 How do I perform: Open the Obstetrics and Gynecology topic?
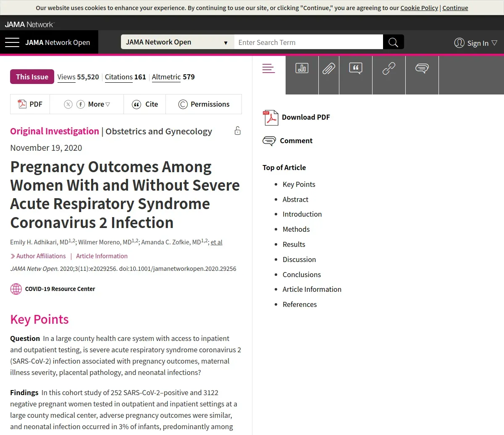pos(159,131)
